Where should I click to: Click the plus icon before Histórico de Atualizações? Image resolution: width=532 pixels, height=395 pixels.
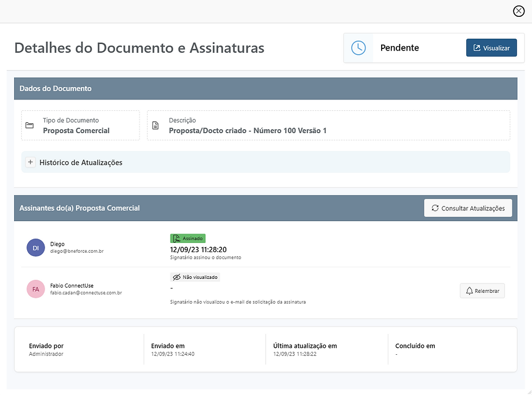click(30, 162)
